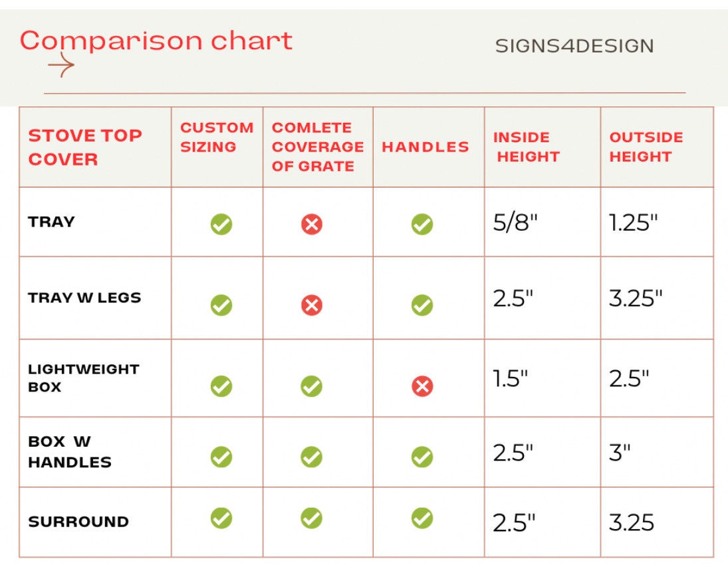Screen dimensions: 728x565
Task: Click the red X for Lightweight Box handles
Action: (422, 386)
